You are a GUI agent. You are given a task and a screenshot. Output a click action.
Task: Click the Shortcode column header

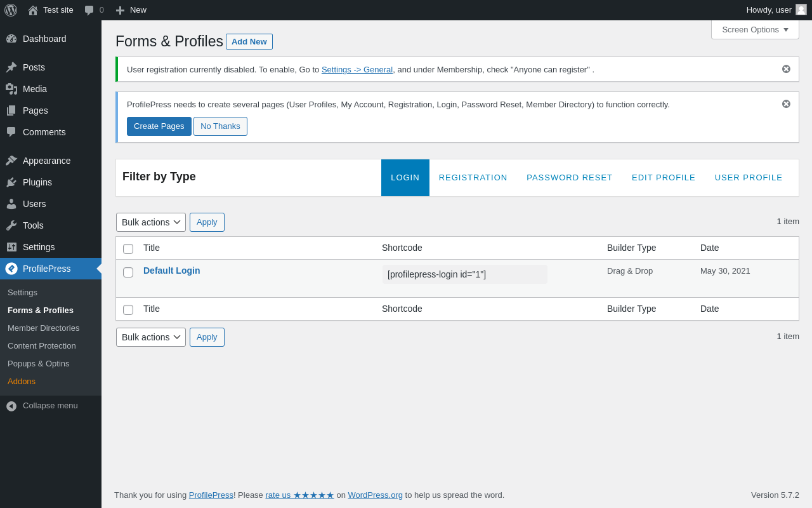pyautogui.click(x=402, y=248)
